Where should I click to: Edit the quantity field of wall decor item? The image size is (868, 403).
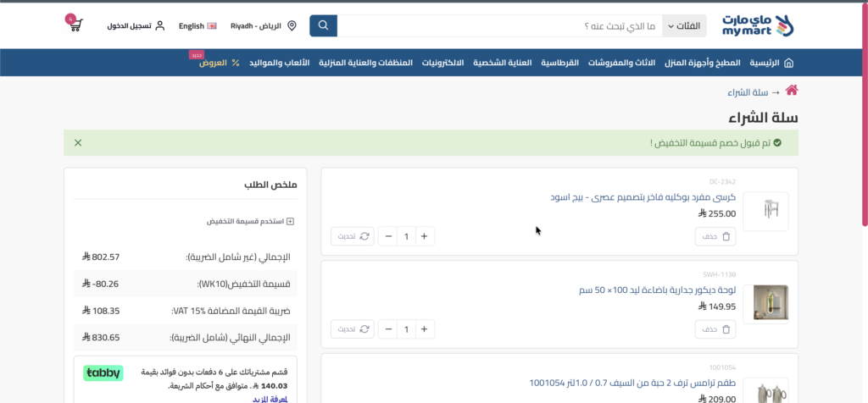(x=406, y=329)
